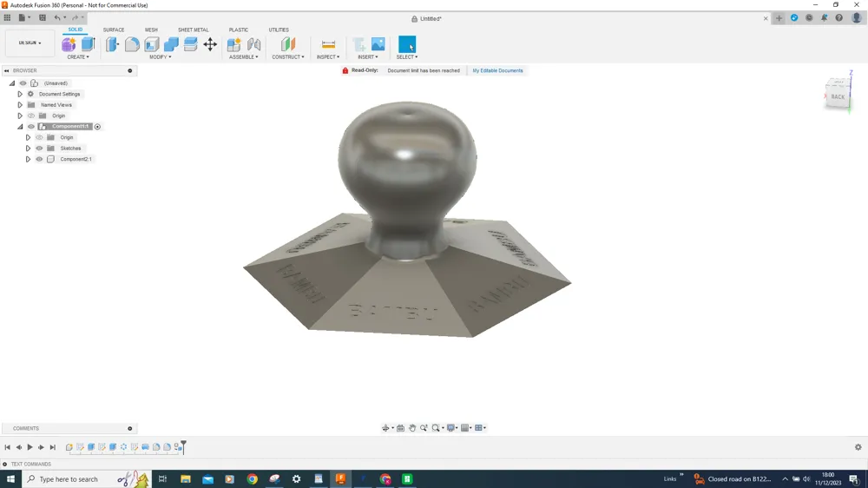868x488 pixels.
Task: Activate Component1:1 radio button
Action: click(x=97, y=127)
